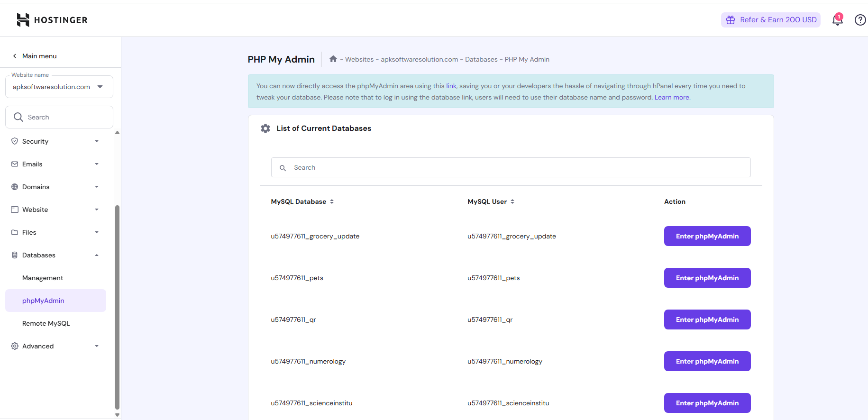Click apksoftwaresolution.com in breadcrumb
The image size is (868, 420).
(420, 59)
